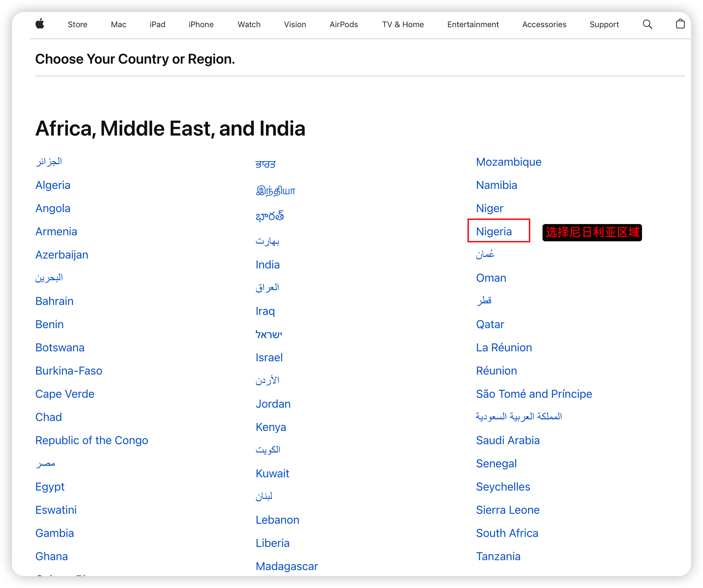This screenshot has height=588, width=703.
Task: Choose São Tomé and Príncipe
Action: [534, 394]
